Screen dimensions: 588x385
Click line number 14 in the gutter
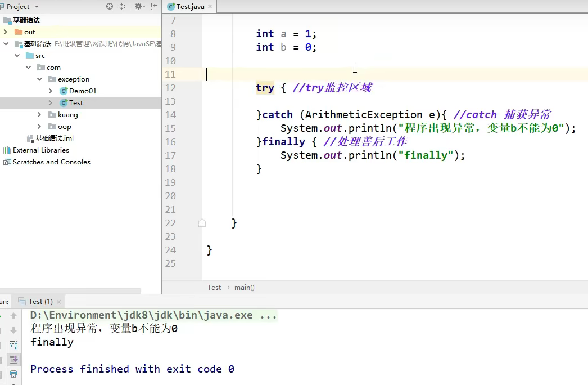coord(170,115)
